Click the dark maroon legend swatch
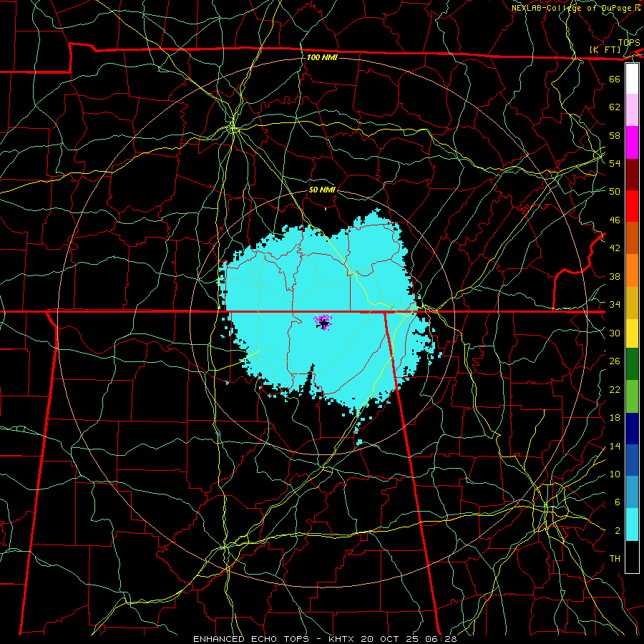The width and height of the screenshot is (644, 644). (632, 175)
